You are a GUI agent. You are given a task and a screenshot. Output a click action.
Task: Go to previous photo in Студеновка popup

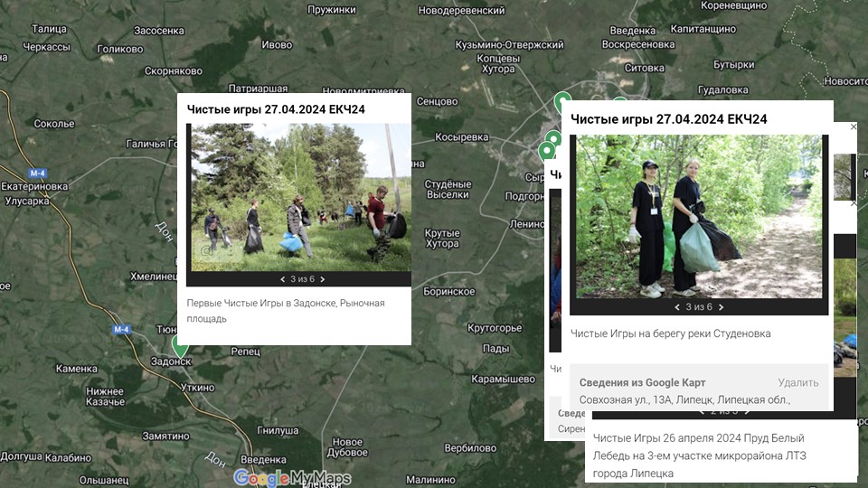[x=677, y=307]
